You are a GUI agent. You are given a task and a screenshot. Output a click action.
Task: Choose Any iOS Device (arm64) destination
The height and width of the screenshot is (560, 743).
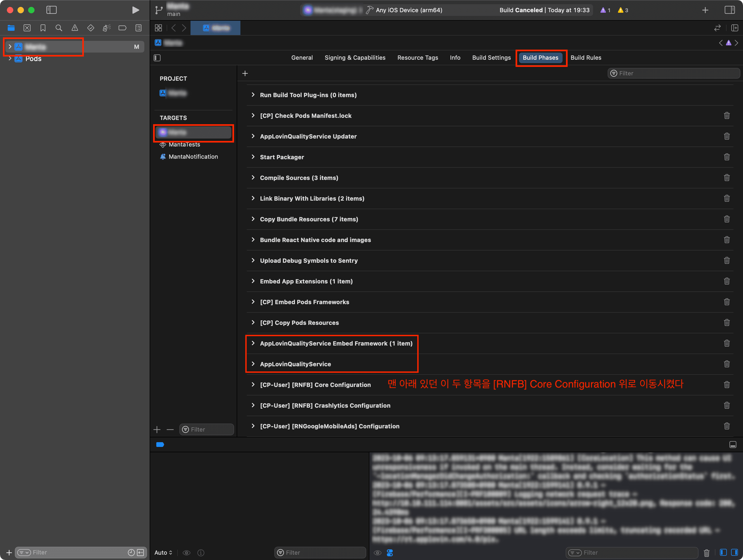click(x=409, y=10)
